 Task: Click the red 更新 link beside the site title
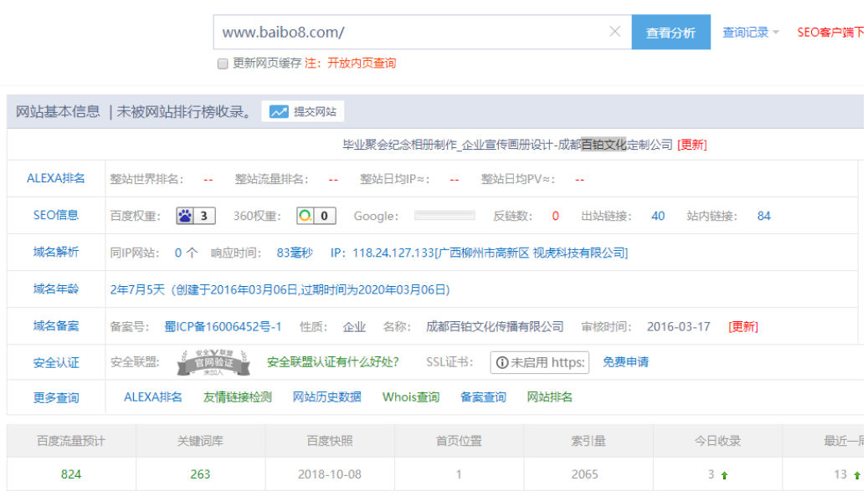tap(692, 145)
